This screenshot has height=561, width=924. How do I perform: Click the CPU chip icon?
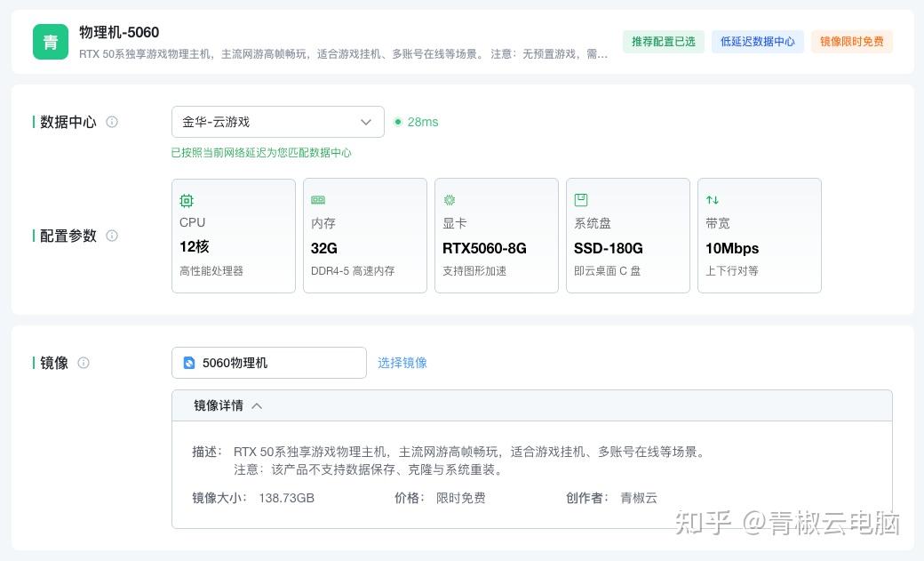tap(187, 201)
